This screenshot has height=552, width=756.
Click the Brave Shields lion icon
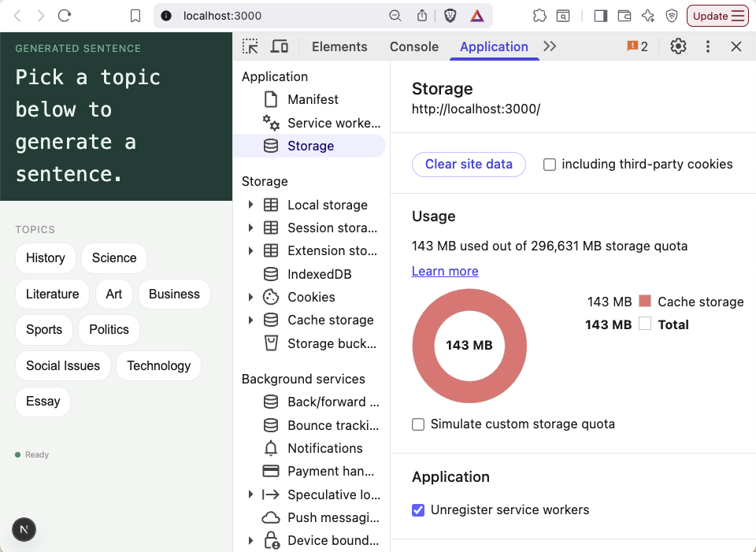pos(450,16)
